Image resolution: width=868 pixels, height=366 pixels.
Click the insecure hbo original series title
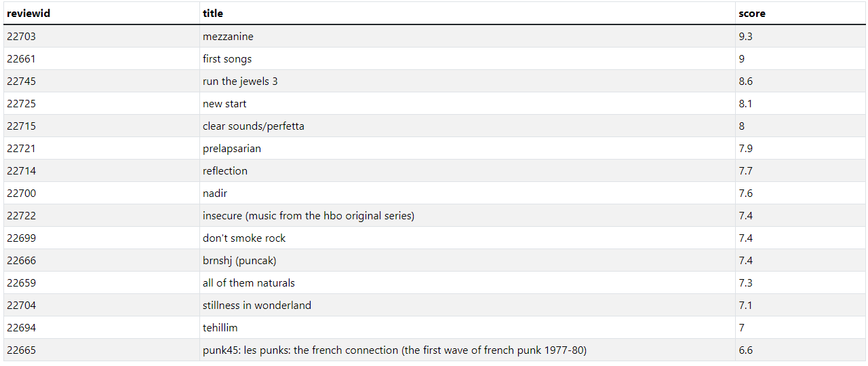309,216
